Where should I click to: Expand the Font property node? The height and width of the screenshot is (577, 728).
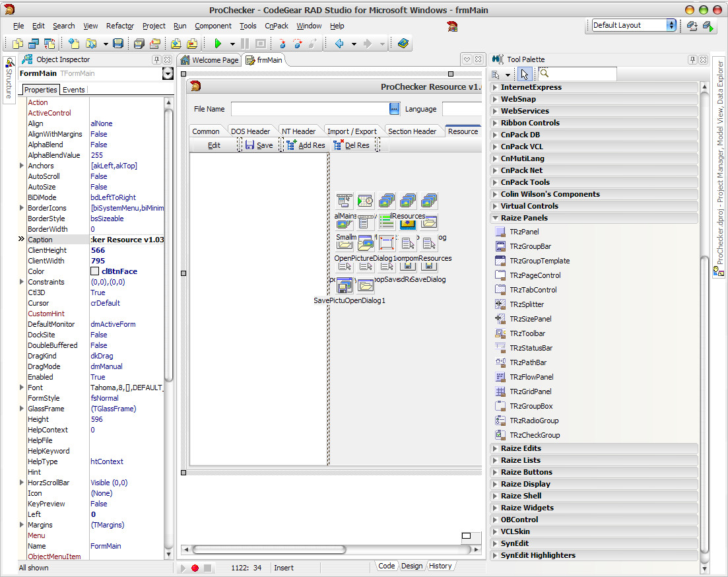point(21,387)
